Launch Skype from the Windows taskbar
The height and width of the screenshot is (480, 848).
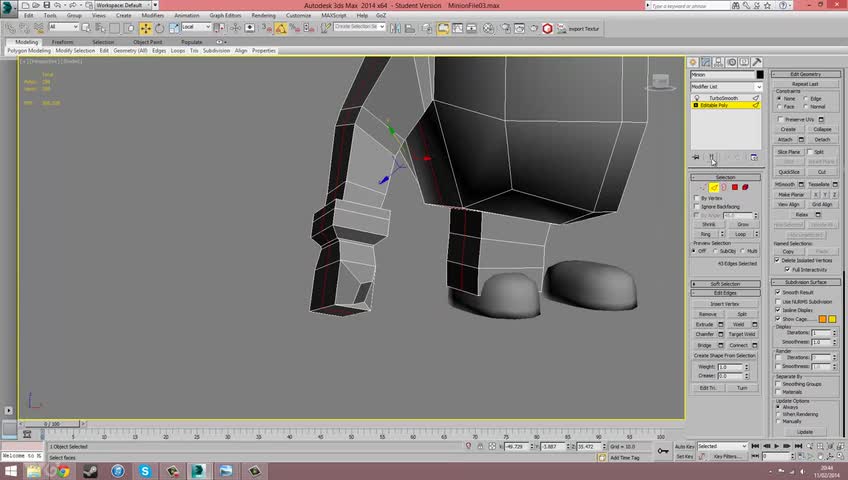[145, 470]
